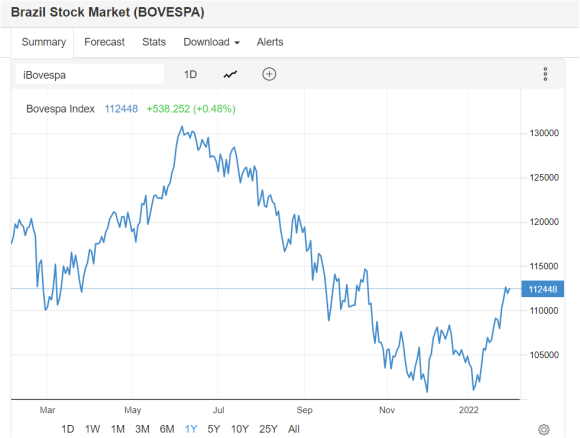This screenshot has width=580, height=438.
Task: Select the 25Y time range
Action: click(268, 429)
